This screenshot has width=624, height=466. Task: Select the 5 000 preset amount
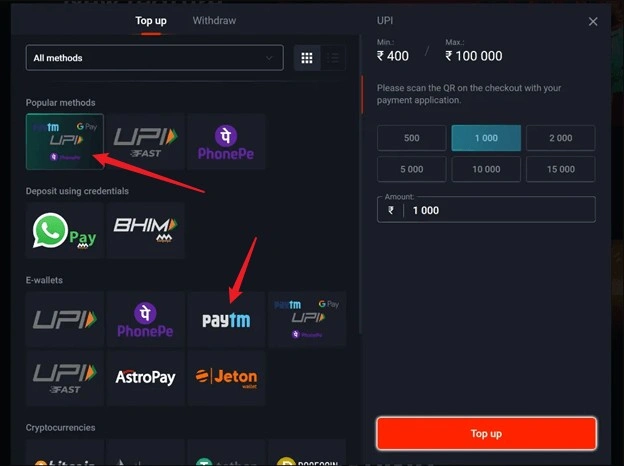411,169
